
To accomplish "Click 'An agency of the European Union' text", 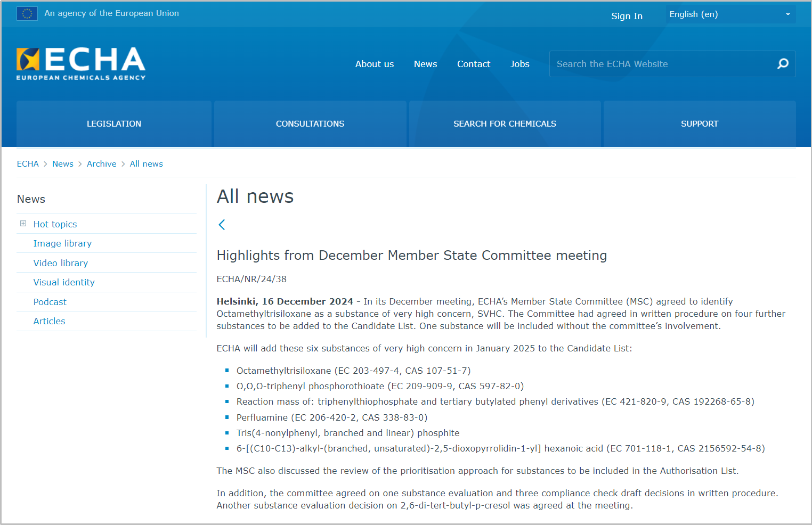I will point(112,13).
